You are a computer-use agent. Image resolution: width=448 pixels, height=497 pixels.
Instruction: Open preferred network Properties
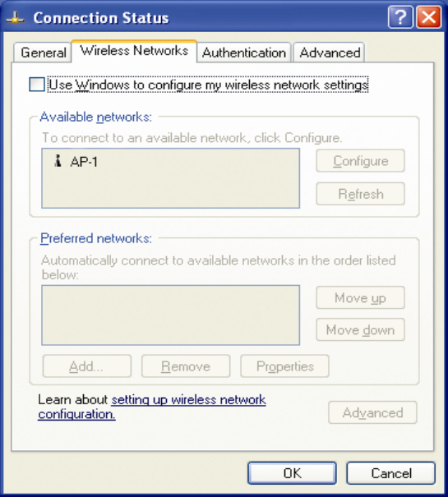point(285,366)
